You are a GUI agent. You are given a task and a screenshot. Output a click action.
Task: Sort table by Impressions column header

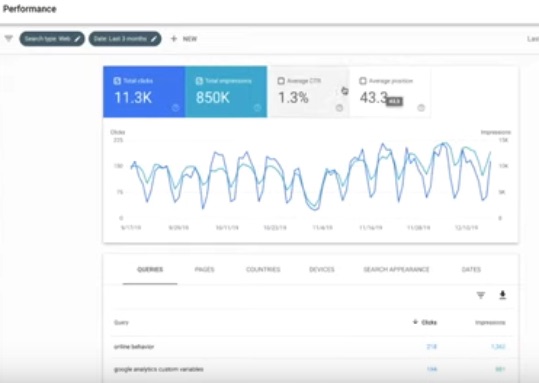pyautogui.click(x=490, y=322)
